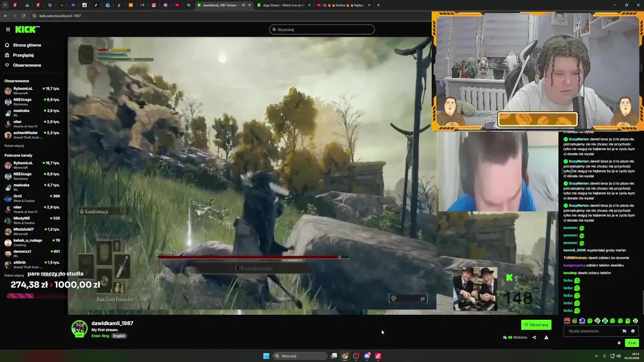Open MlodyM5 channel in recommended
Image resolution: width=644 pixels, height=362 pixels.
point(32,220)
